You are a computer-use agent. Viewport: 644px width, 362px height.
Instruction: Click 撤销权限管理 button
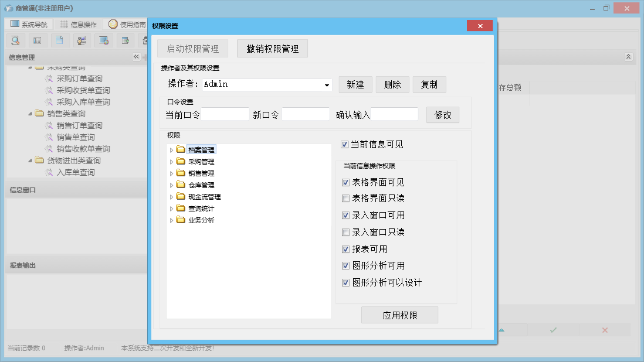(272, 49)
